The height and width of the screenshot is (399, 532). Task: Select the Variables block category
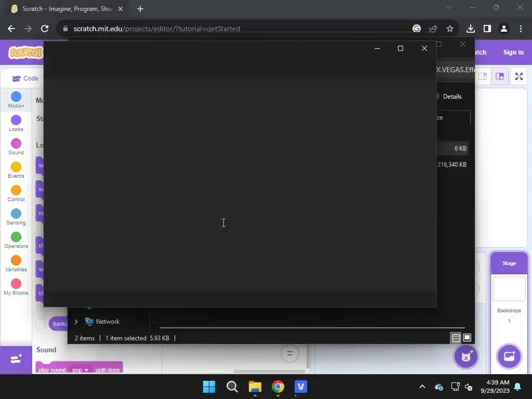tap(16, 264)
